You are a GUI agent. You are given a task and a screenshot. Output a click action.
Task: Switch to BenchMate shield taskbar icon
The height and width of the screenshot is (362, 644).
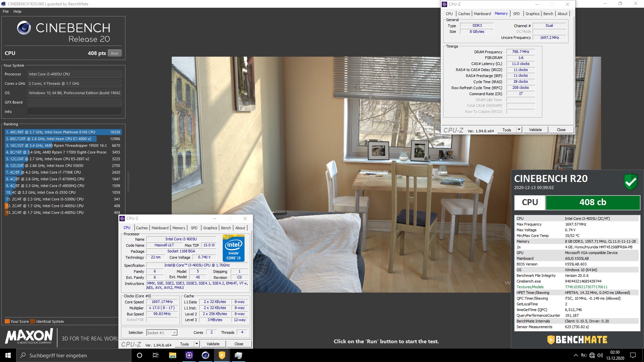click(x=222, y=355)
